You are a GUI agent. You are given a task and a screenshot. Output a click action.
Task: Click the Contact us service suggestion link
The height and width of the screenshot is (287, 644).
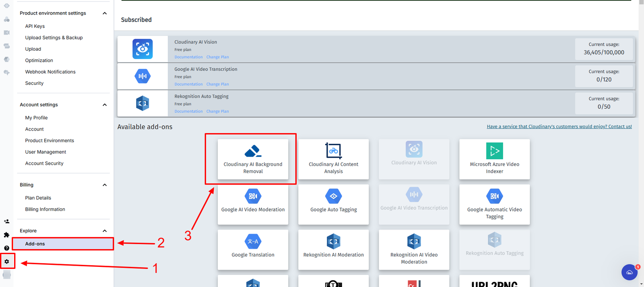559,127
